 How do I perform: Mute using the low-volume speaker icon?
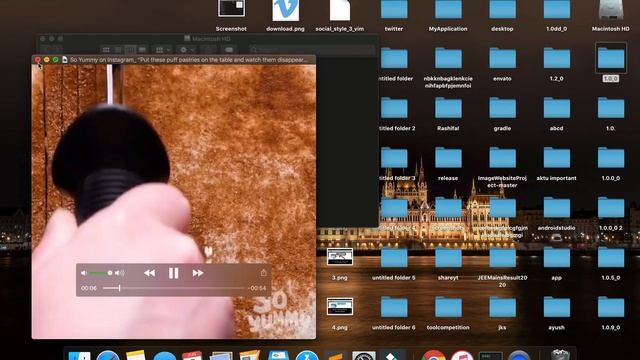(84, 273)
